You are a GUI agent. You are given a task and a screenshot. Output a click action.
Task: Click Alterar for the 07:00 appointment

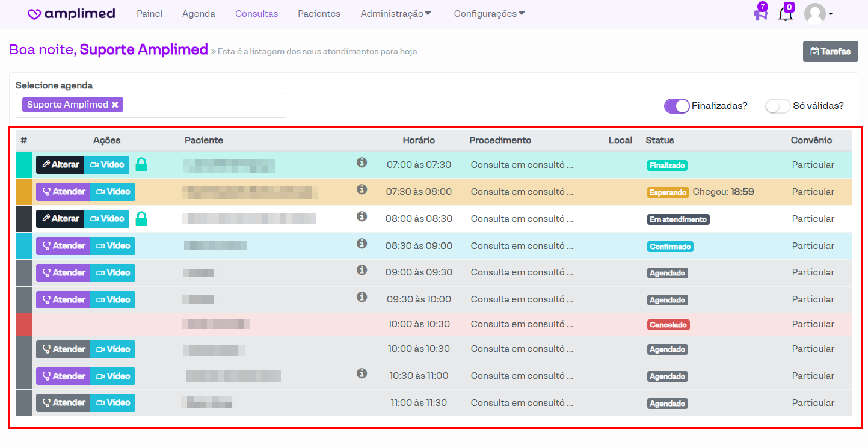[x=60, y=165]
